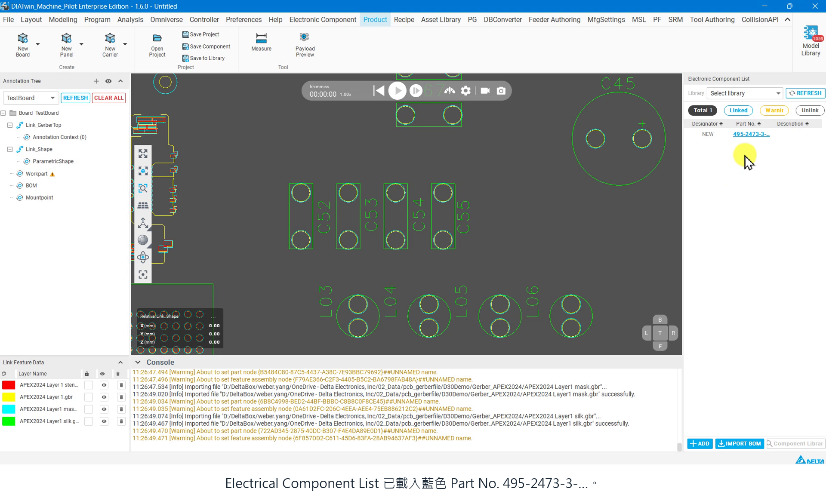The height and width of the screenshot is (504, 826).
Task: Click the yellow layer color swatch
Action: (9, 397)
